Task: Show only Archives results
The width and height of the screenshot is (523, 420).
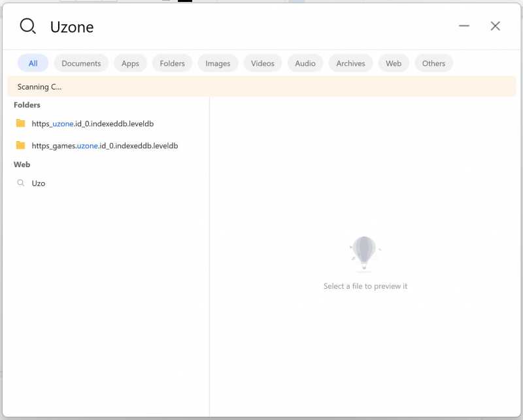Action: [x=350, y=63]
